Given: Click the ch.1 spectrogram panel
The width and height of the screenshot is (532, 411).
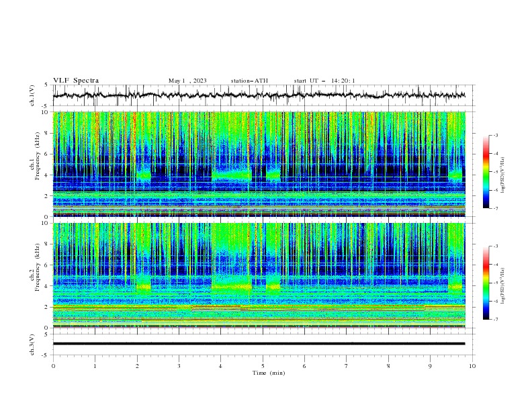Looking at the screenshot, I should [x=259, y=164].
